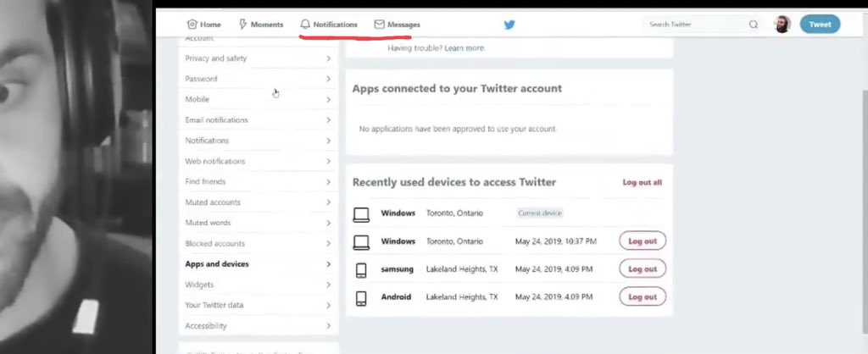Click chevron next to Password
This screenshot has height=354, width=868.
pyautogui.click(x=328, y=79)
